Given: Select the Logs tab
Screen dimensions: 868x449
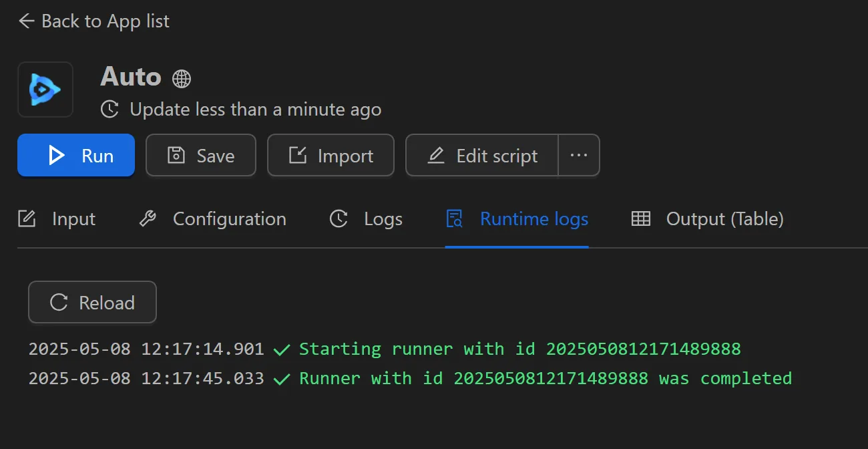Looking at the screenshot, I should [x=367, y=219].
